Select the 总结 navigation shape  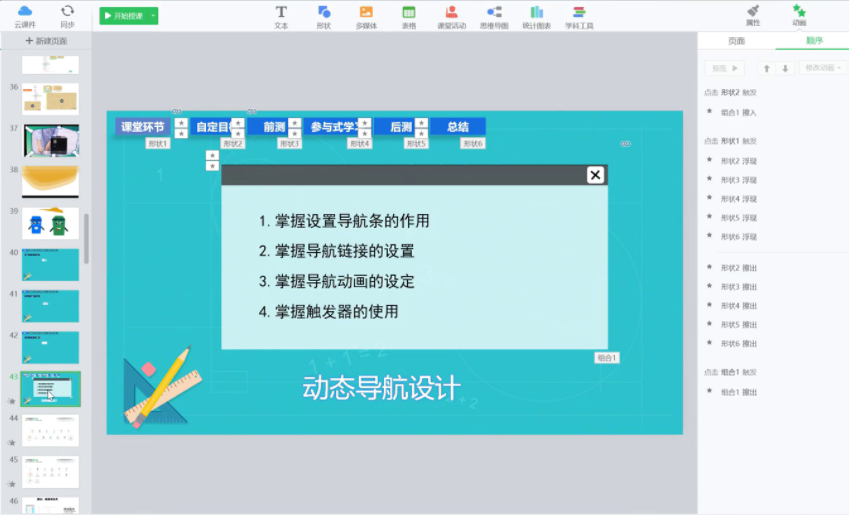pyautogui.click(x=458, y=127)
